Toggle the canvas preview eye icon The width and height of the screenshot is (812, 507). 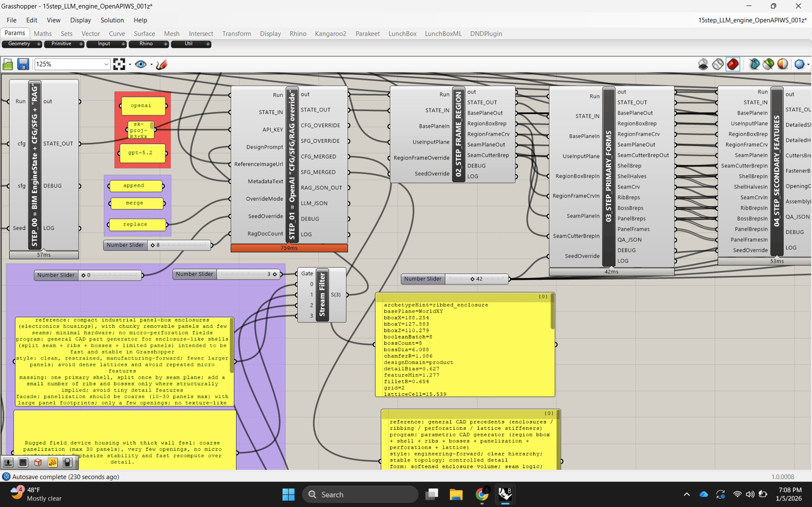click(x=141, y=64)
